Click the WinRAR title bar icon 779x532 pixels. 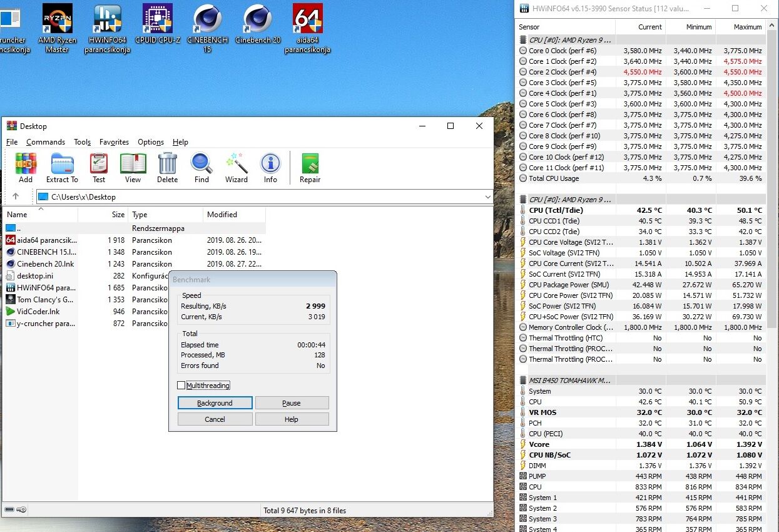[11, 126]
